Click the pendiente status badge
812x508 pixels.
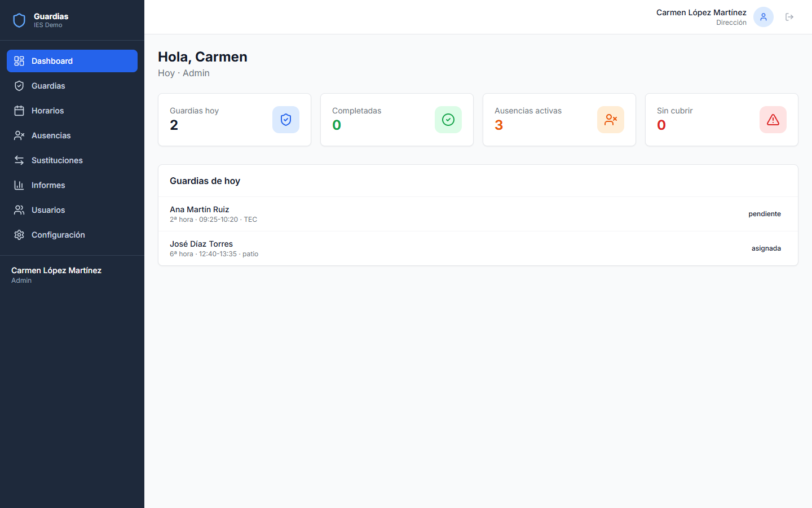click(x=765, y=214)
